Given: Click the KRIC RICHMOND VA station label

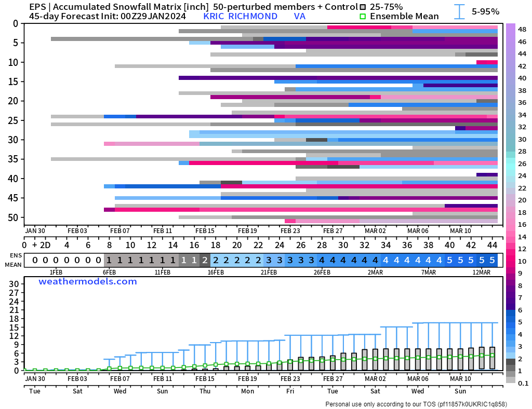Looking at the screenshot, I should (x=255, y=16).
